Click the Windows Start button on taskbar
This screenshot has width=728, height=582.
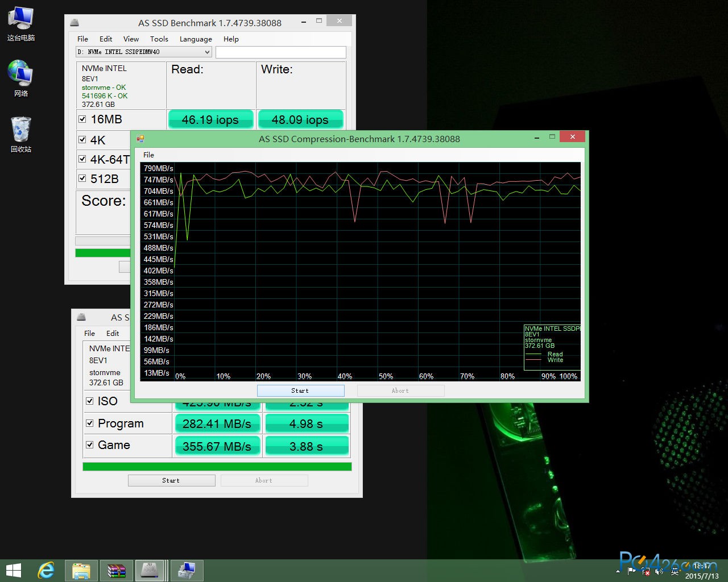(x=13, y=570)
